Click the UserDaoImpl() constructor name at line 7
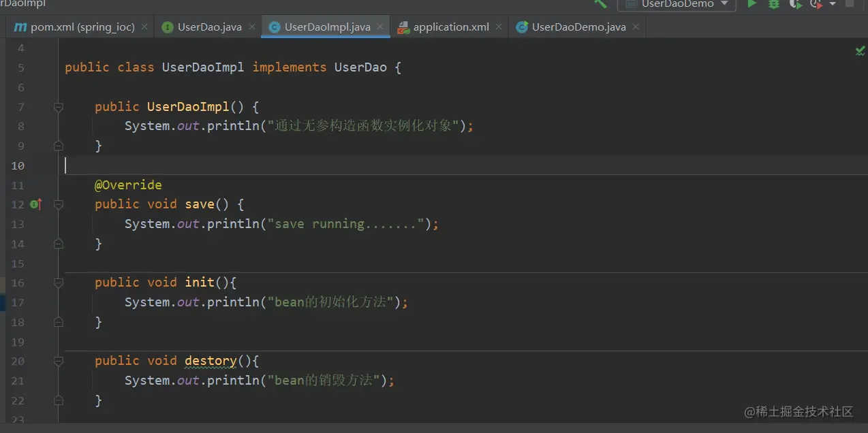 coord(189,107)
